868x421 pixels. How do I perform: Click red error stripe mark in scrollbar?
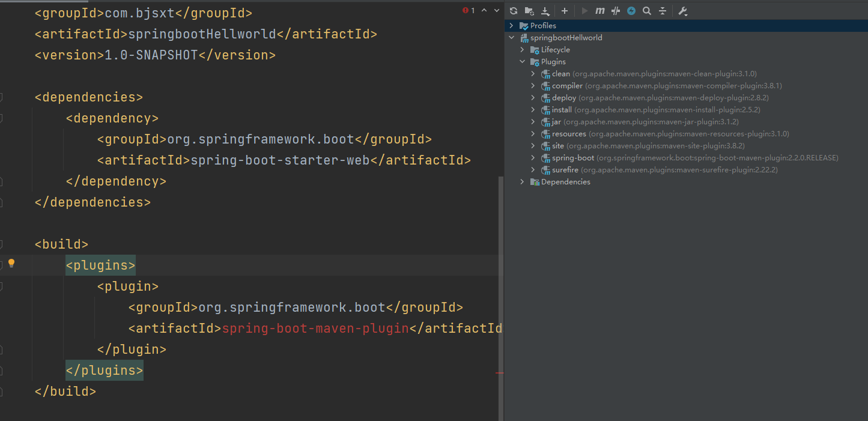tap(500, 373)
